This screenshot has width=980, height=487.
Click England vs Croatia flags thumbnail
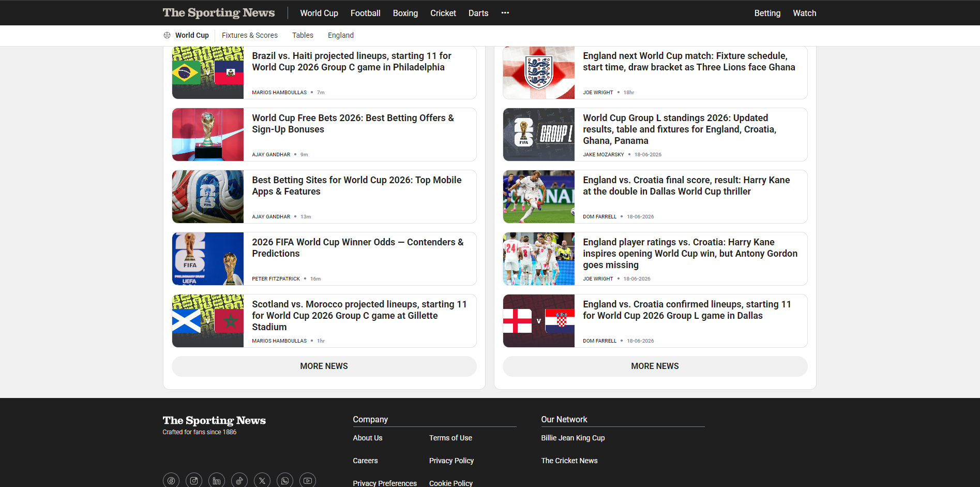539,321
